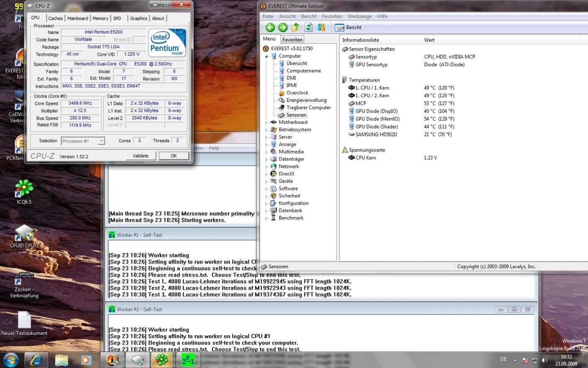Switch to the Graphics tab in CPU-Z
This screenshot has width=588, height=368.
coord(139,18)
